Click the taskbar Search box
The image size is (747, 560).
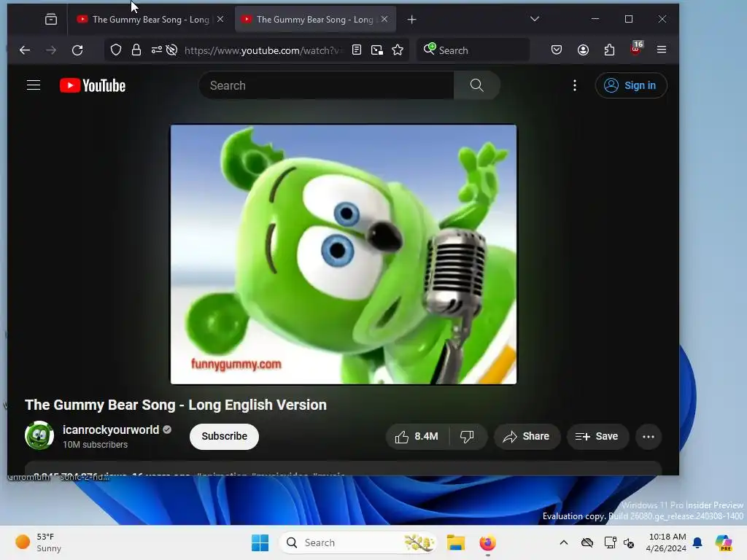357,542
